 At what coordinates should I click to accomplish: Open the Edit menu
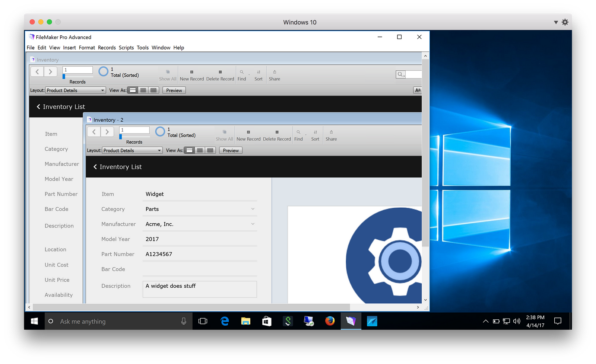[x=42, y=48]
